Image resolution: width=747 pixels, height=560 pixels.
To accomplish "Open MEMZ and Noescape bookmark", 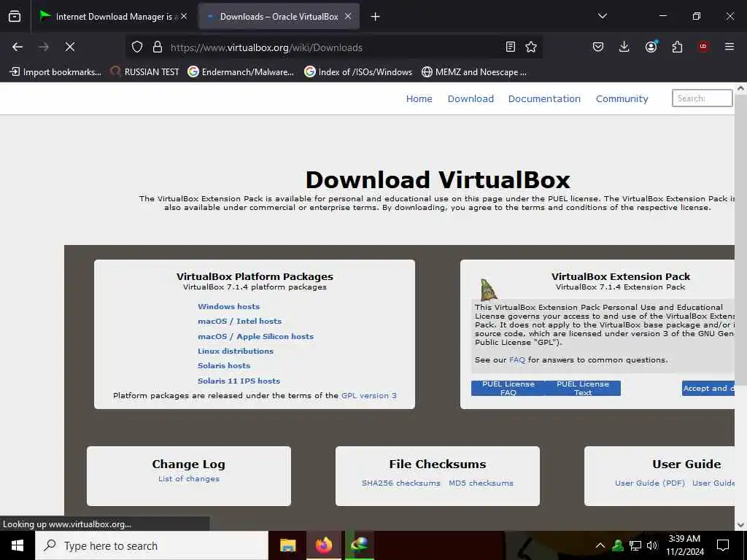I will coord(474,72).
